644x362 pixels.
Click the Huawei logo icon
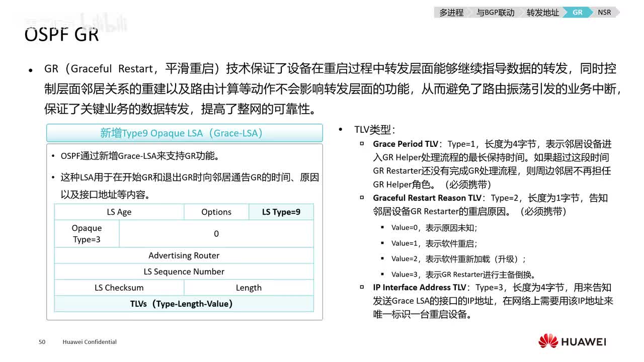click(x=548, y=341)
